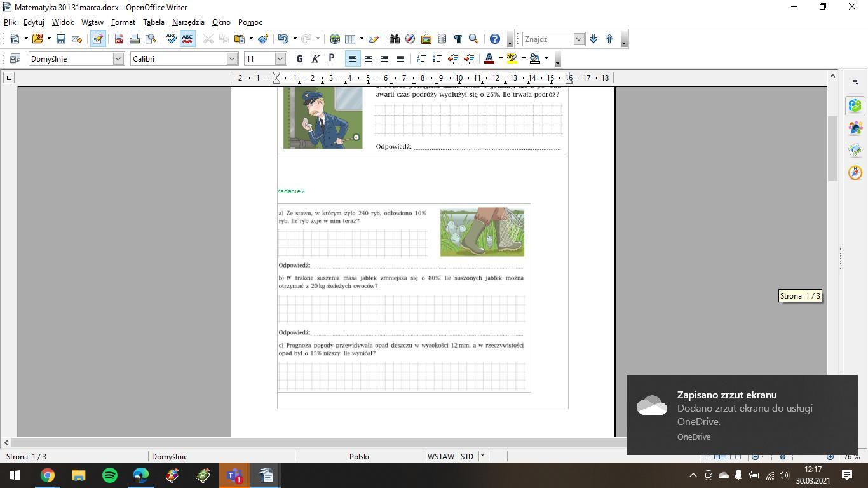The height and width of the screenshot is (488, 868).
Task: Click the Zoom magnifier icon
Action: (x=473, y=39)
